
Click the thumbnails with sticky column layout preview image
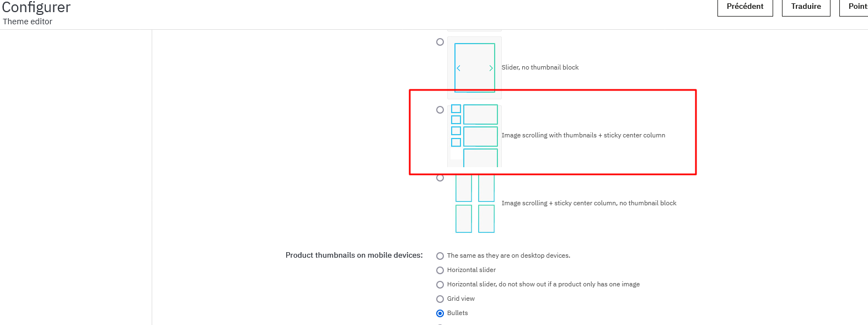click(474, 136)
